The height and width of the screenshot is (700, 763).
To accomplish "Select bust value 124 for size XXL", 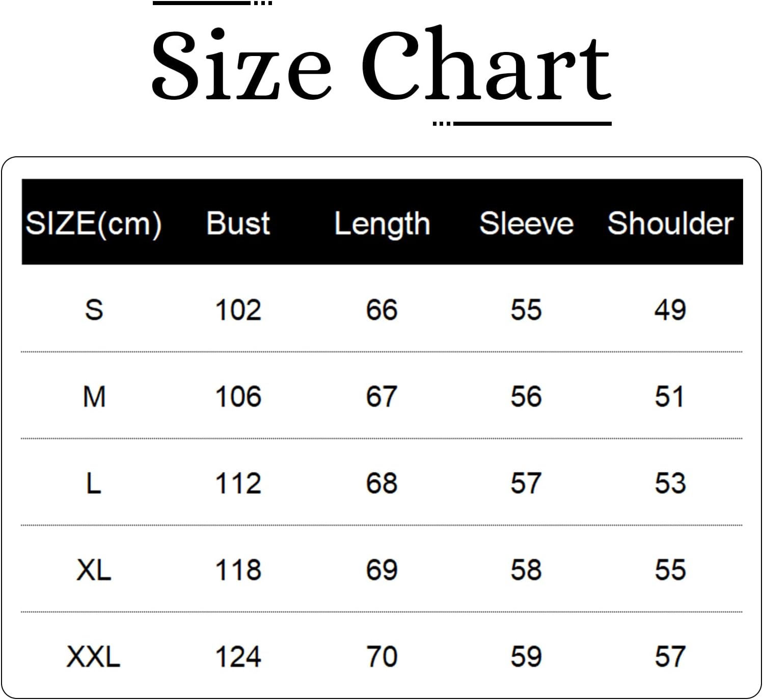I will point(238,657).
